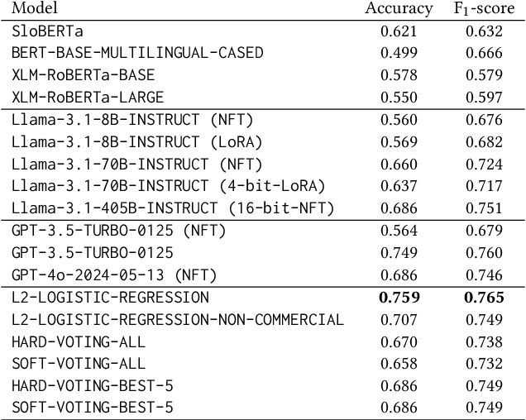
Task: Select Llama-3.1-8B-INSTRUCT (NFT) row label
Action: [132, 119]
